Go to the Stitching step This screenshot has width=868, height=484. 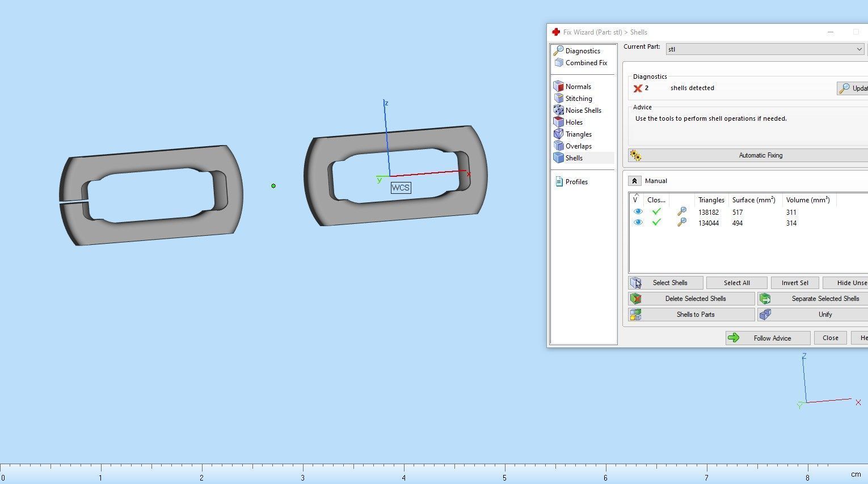point(579,99)
